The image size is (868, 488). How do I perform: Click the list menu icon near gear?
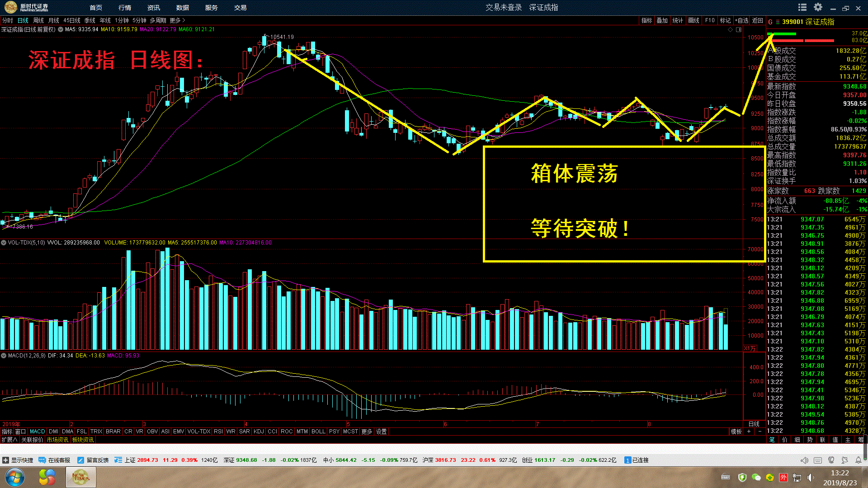point(802,7)
